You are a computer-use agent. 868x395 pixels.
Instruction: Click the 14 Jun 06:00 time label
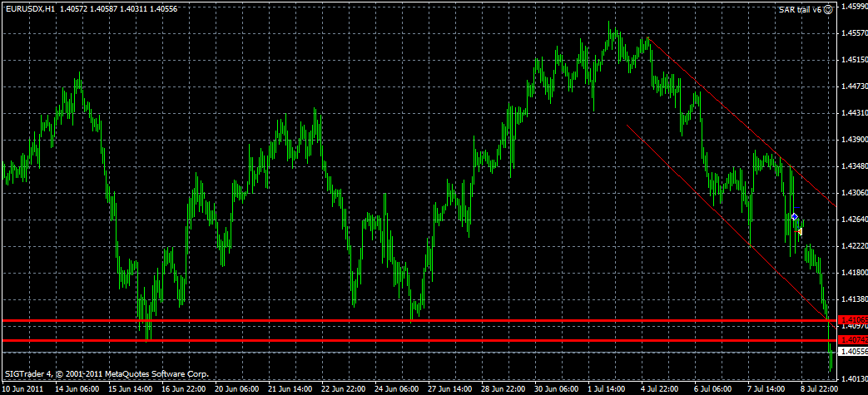coord(77,389)
